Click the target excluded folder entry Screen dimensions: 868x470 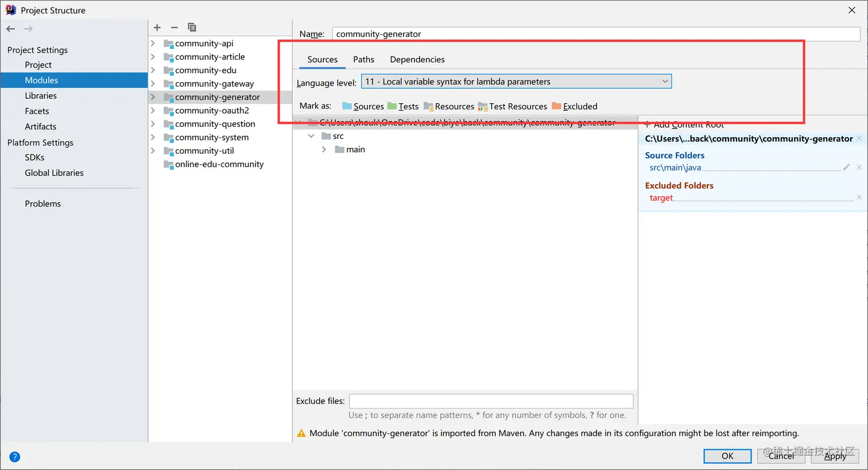tap(661, 198)
